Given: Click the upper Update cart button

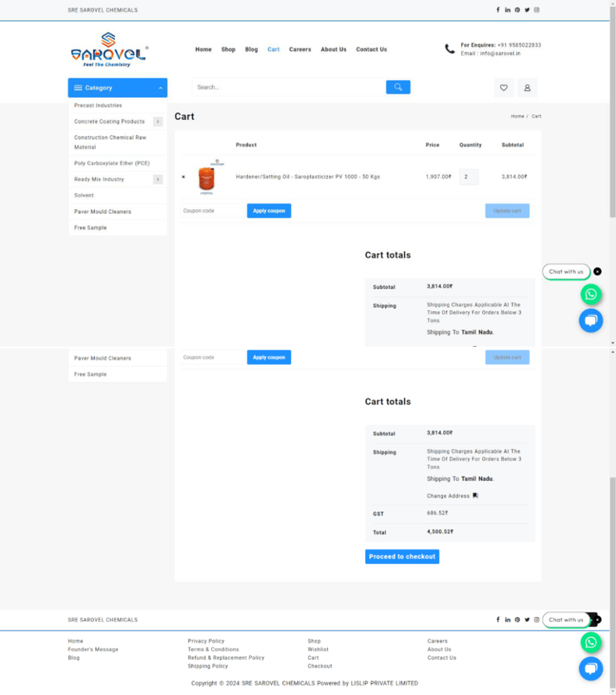Looking at the screenshot, I should point(507,211).
